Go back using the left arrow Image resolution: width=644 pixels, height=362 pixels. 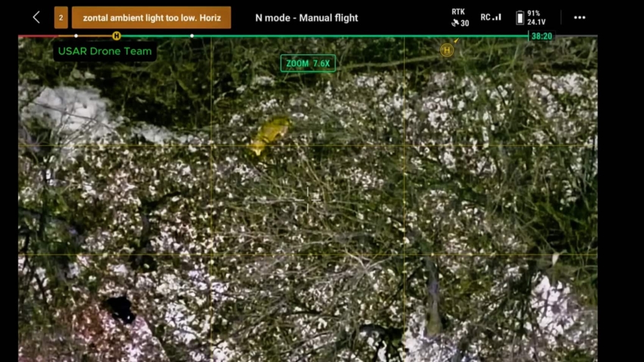(36, 18)
